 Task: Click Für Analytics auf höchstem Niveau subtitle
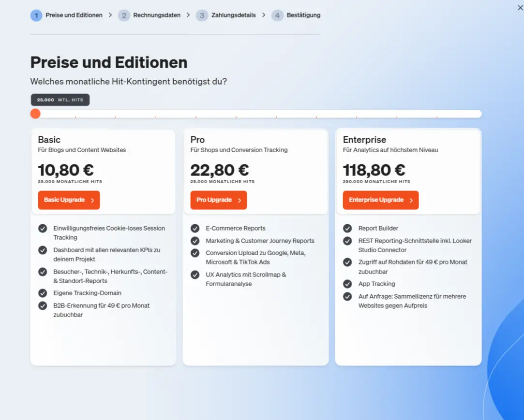pyautogui.click(x=390, y=150)
